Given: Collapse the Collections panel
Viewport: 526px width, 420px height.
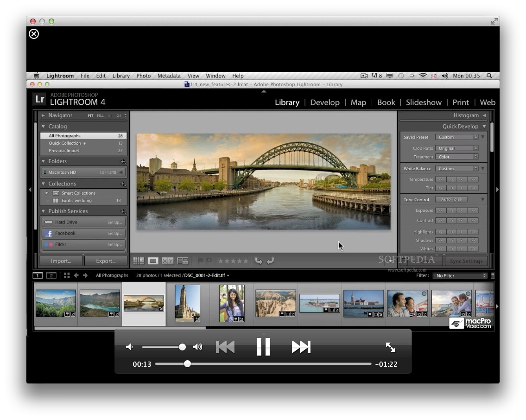Looking at the screenshot, I should (x=43, y=184).
